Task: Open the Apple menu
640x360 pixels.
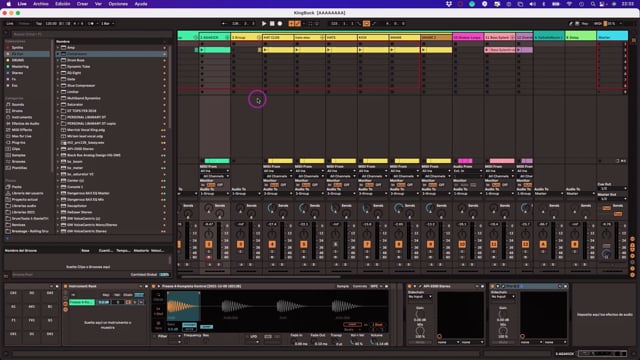Action: coord(9,4)
